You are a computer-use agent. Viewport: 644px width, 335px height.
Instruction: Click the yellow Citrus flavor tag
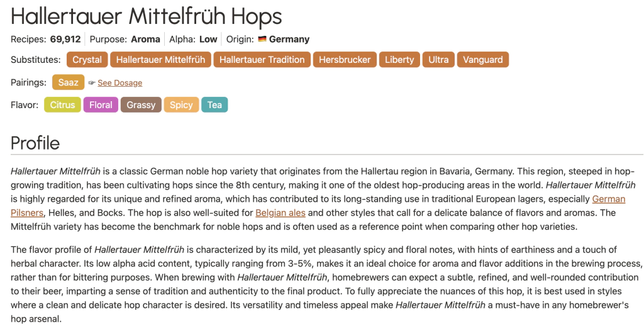[x=62, y=105]
